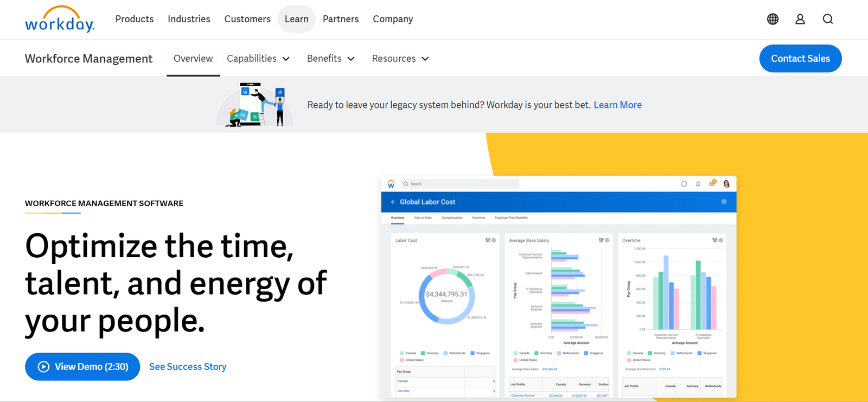The image size is (868, 402).
Task: Open the Industries menu
Action: [x=189, y=19]
